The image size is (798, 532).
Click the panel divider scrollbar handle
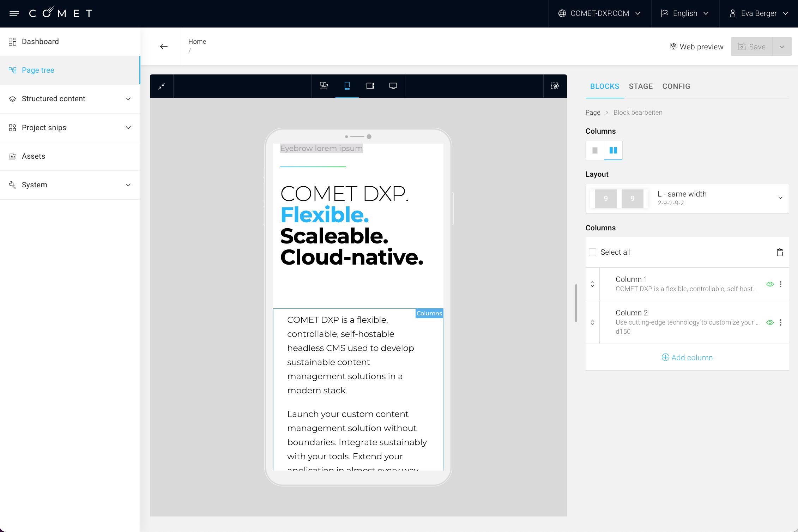pos(576,303)
